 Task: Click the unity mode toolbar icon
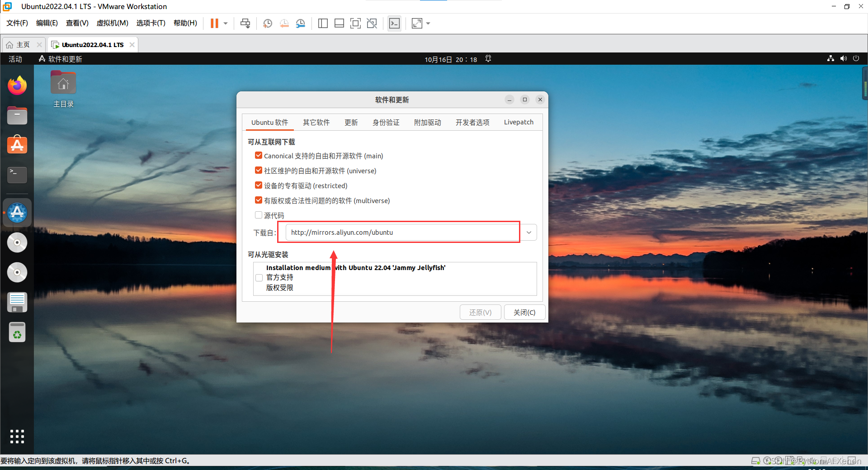[372, 24]
